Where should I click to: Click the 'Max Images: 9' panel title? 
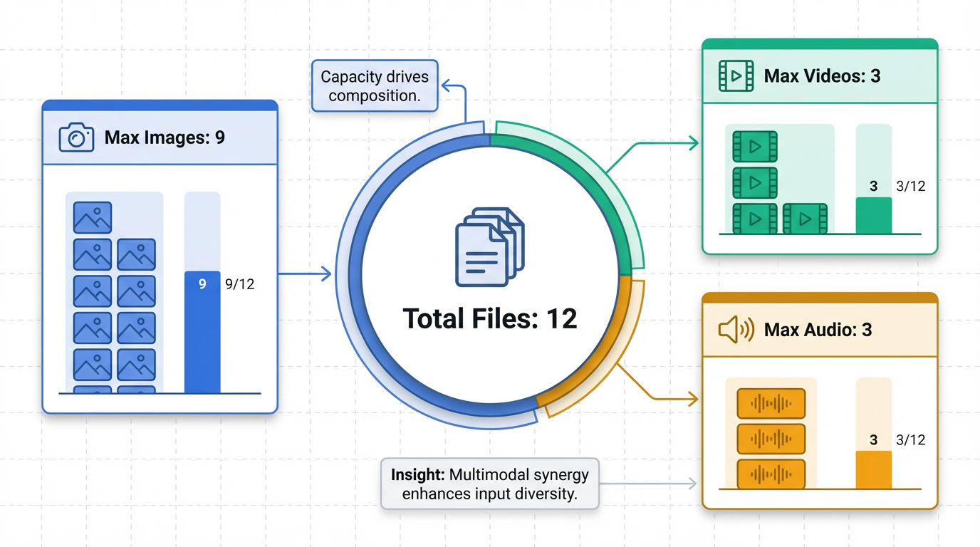(165, 137)
